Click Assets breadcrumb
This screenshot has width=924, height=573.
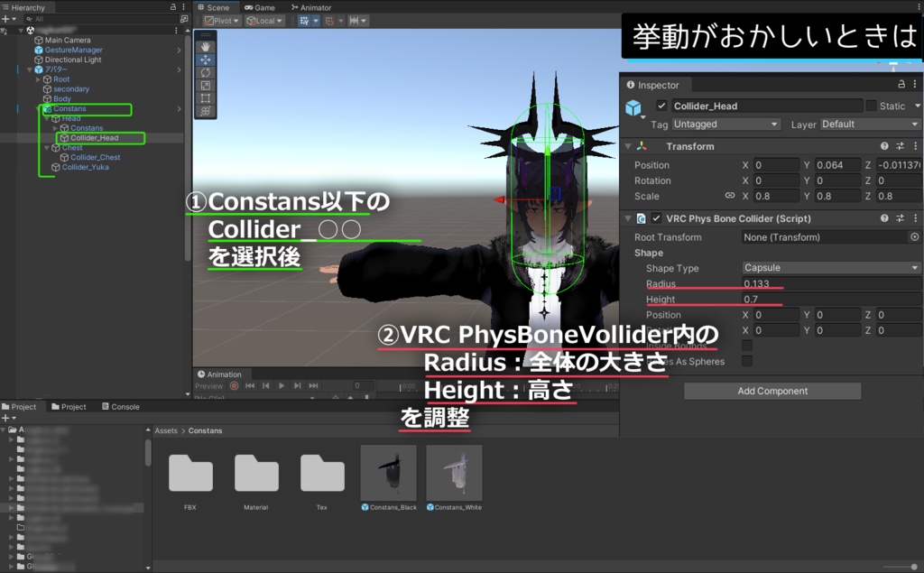tap(166, 430)
